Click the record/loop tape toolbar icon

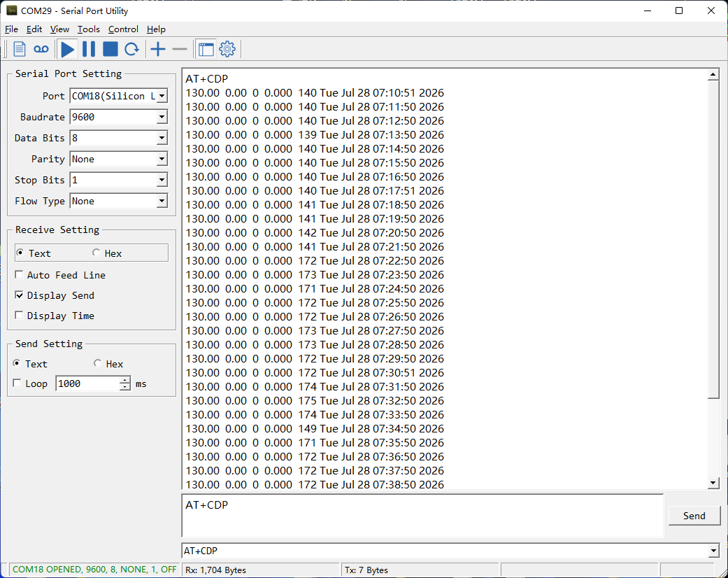(41, 49)
